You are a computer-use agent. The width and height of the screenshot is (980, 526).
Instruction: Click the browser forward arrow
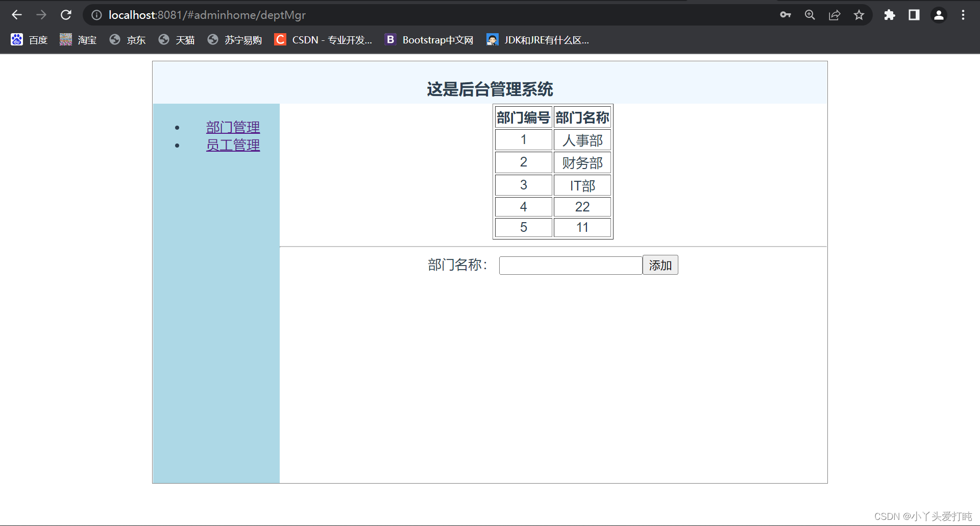[41, 15]
